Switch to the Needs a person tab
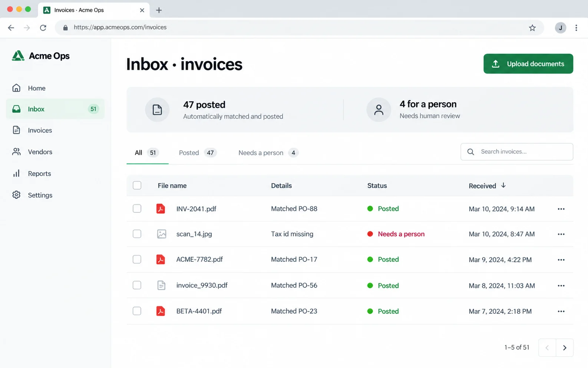The height and width of the screenshot is (368, 588). 268,153
